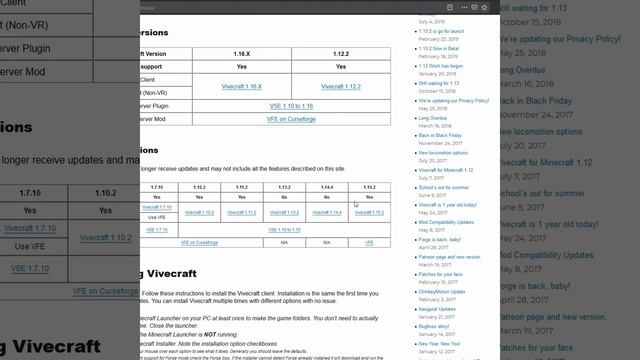The image size is (640, 360).
Task: Bookmark this page with the star icon
Action: pyautogui.click(x=484, y=7)
